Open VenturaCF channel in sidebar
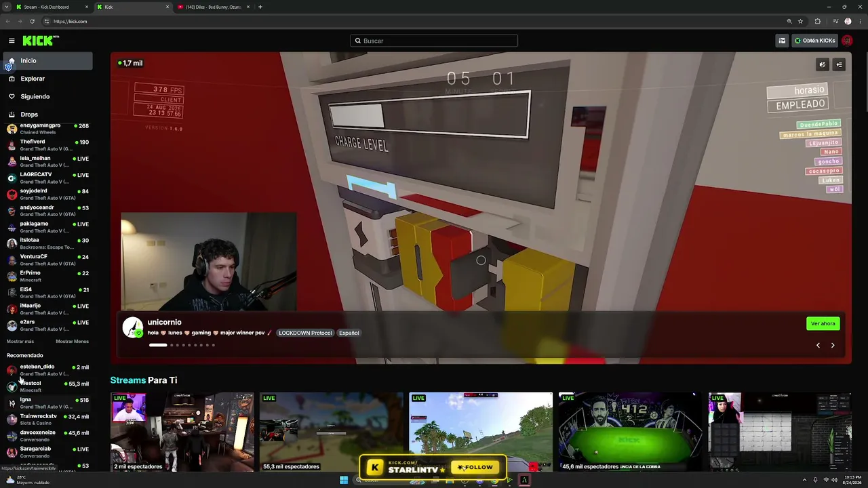The image size is (868, 488). pyautogui.click(x=47, y=260)
